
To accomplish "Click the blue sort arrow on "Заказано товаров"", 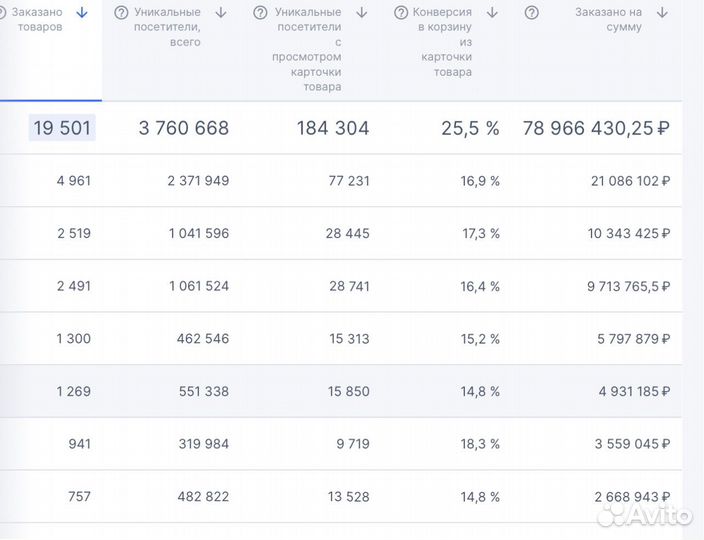I will tap(82, 13).
